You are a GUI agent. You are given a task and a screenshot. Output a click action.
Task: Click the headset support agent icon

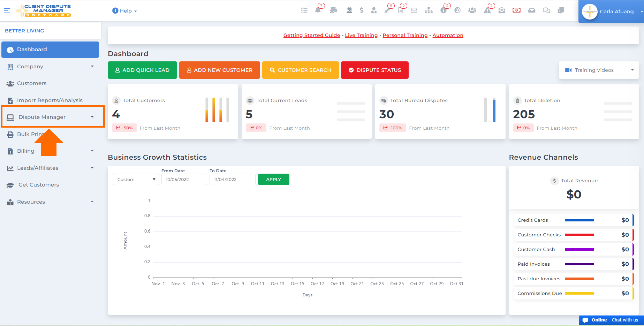coord(349,10)
